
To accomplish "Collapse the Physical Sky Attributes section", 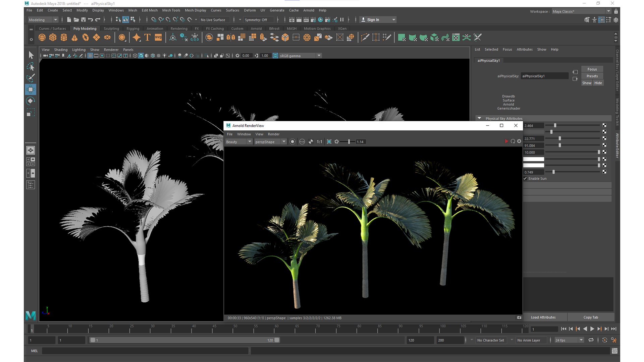I will (x=479, y=118).
